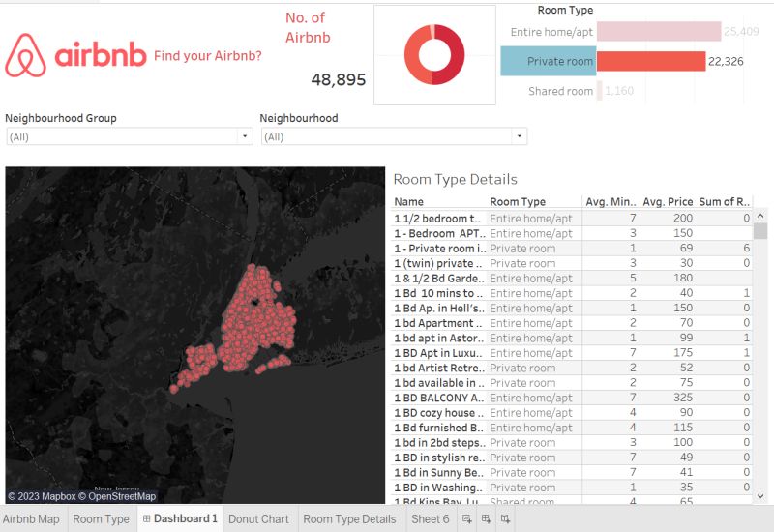774x532 pixels.
Task: Select row '1 BD Apt in Luxu..'
Action: tap(573, 353)
